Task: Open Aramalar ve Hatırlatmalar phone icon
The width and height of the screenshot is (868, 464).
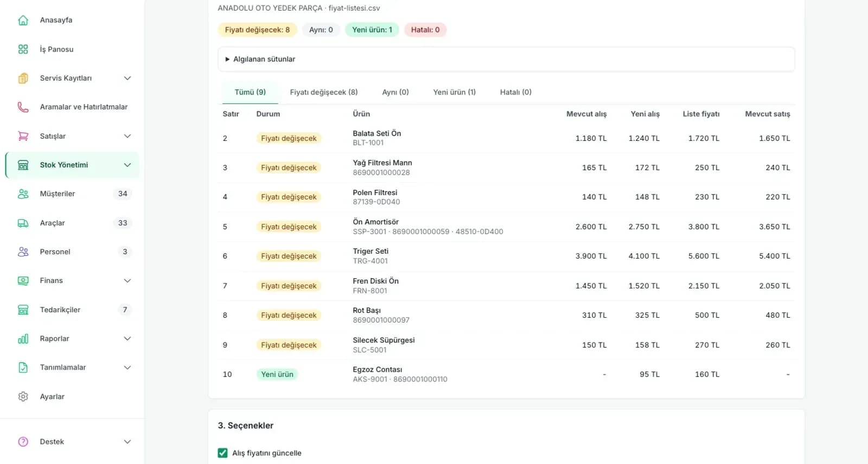Action: (23, 107)
